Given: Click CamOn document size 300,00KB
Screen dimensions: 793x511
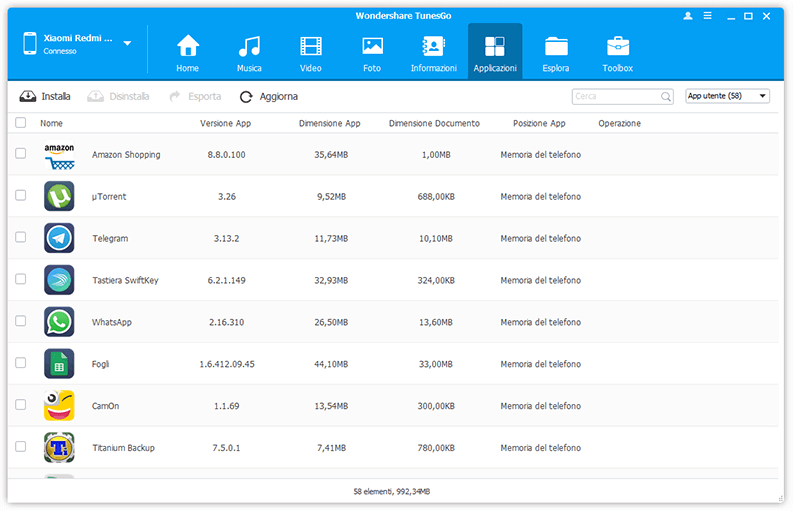Looking at the screenshot, I should tap(436, 406).
